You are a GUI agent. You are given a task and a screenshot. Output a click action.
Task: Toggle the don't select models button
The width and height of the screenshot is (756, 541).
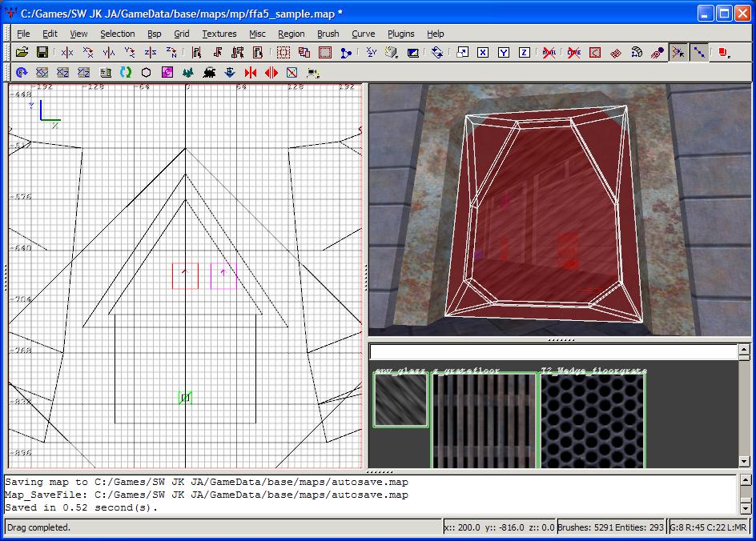[549, 52]
